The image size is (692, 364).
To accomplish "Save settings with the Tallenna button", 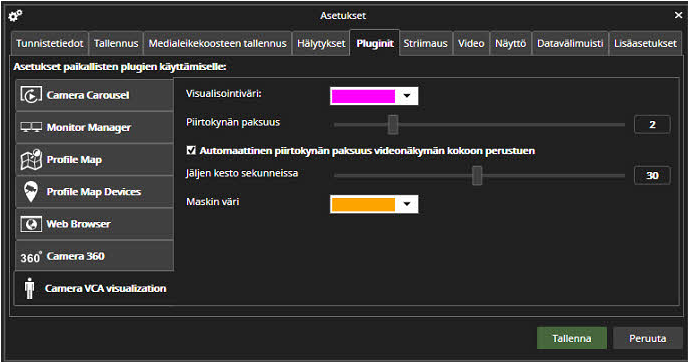I will click(572, 338).
